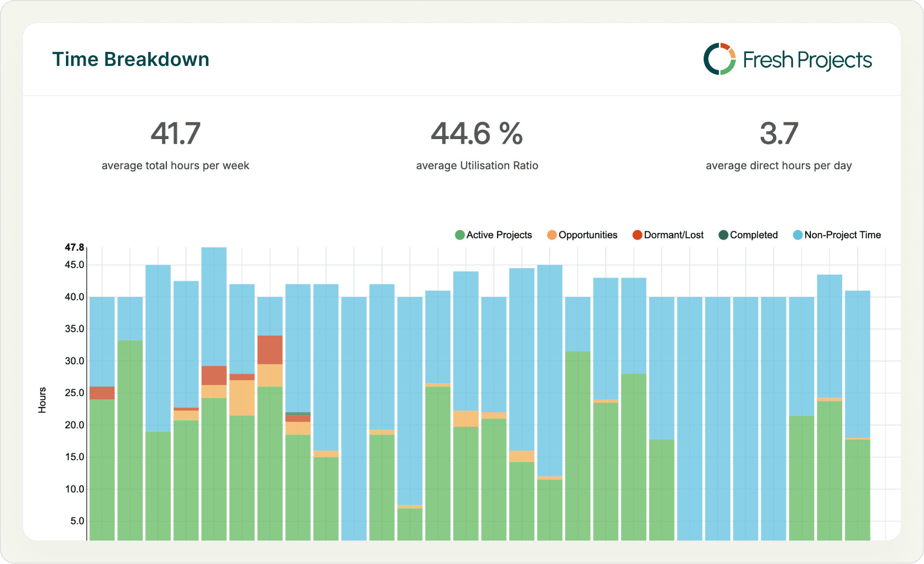This screenshot has height=564, width=924.
Task: Click the first bar's red Dormant/Lost segment
Action: click(x=102, y=393)
